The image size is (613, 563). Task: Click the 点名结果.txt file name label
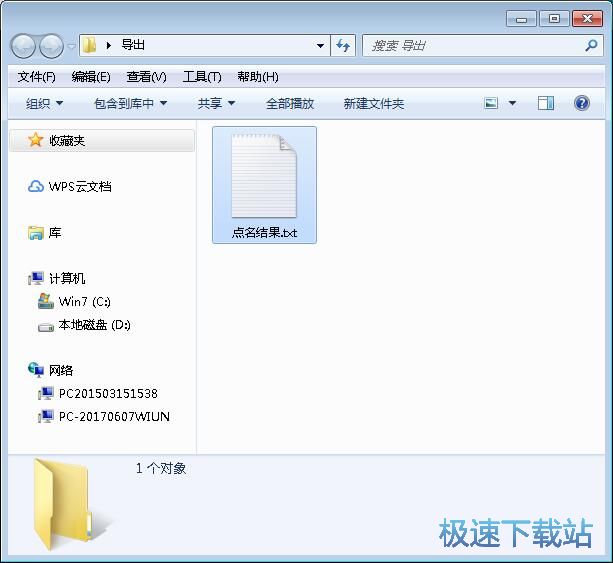tap(264, 233)
